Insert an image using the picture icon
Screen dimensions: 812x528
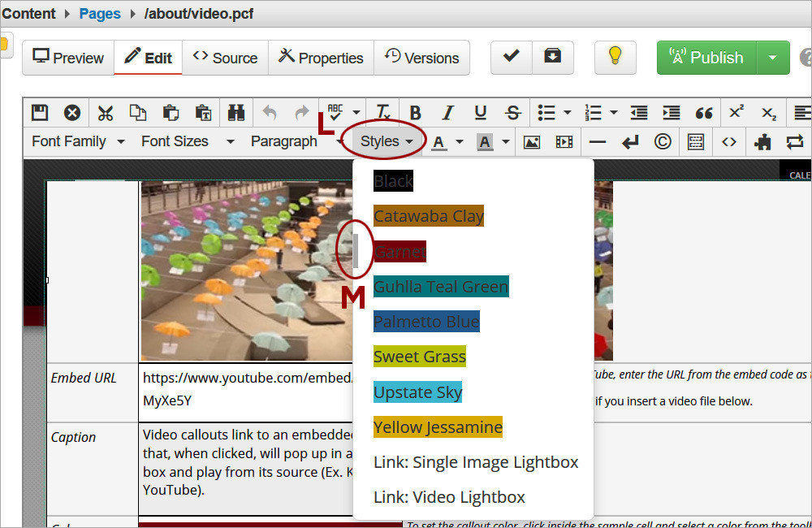tap(532, 142)
